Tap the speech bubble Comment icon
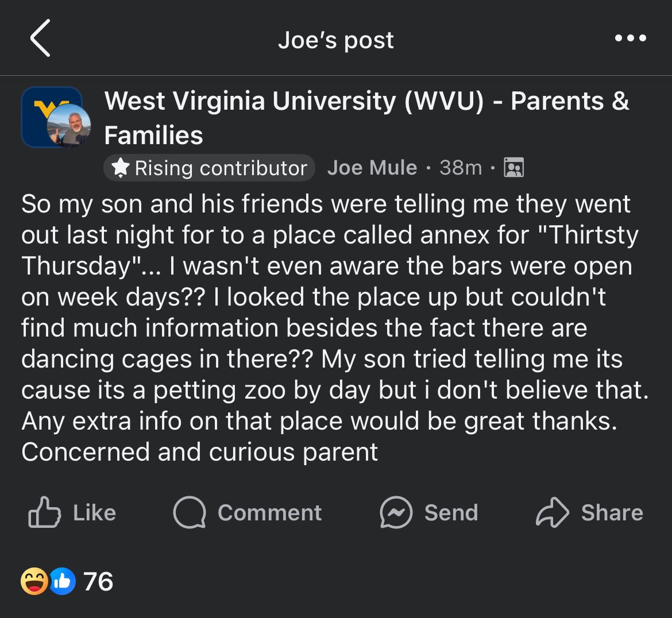Screen dimensions: 672x618 click(189, 512)
